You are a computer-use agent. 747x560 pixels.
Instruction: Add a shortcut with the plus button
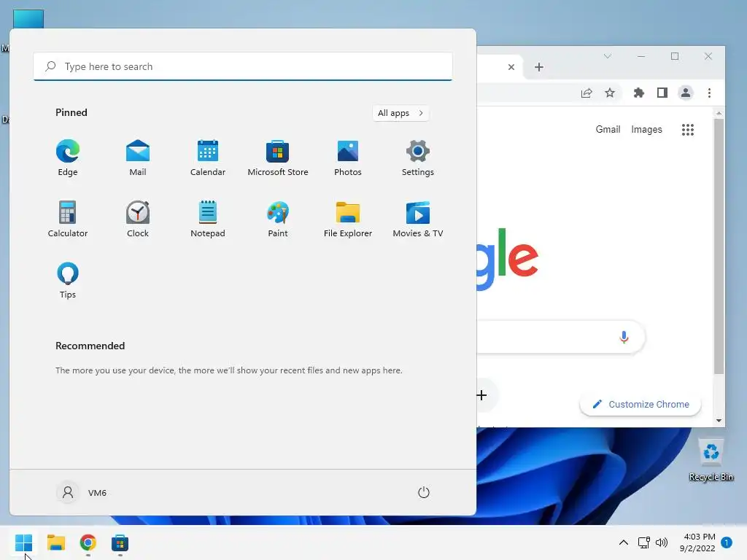[x=481, y=394]
